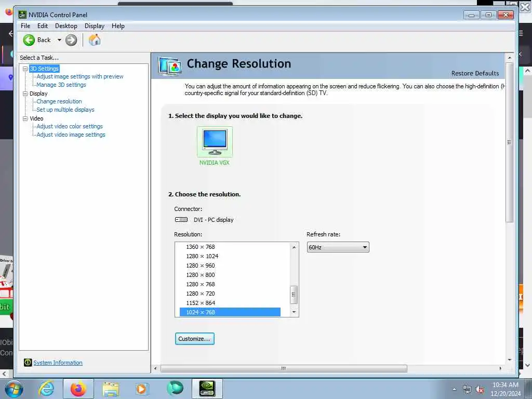Click the teal round taskbar app icon
This screenshot has width=532, height=399.
175,389
